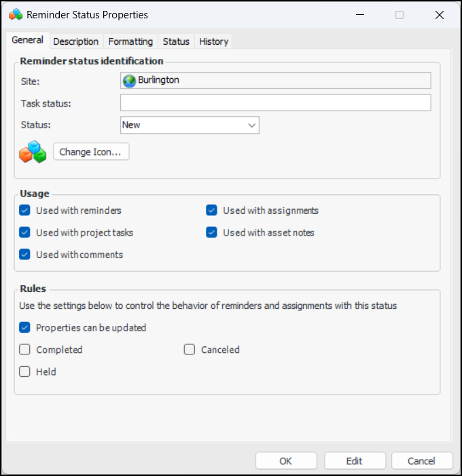Image resolution: width=462 pixels, height=476 pixels.
Task: Disable Used with comments option
Action: [x=25, y=255]
